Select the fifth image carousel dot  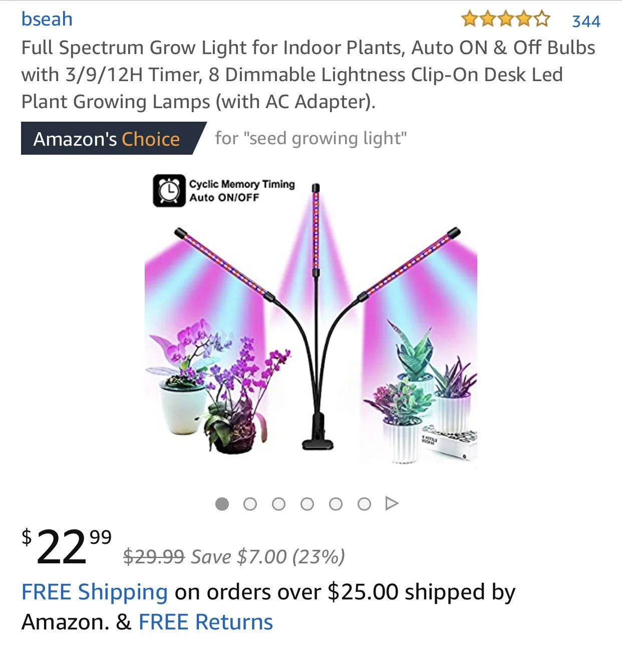click(336, 504)
